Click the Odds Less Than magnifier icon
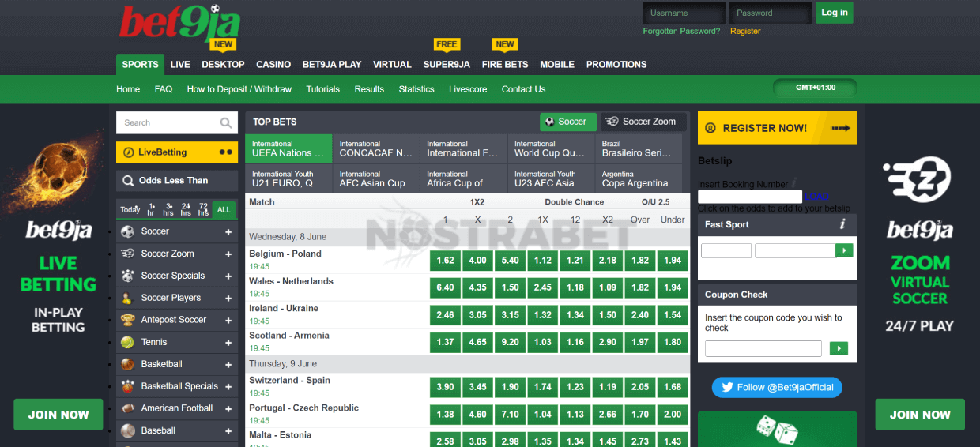The image size is (980, 447). pos(128,181)
